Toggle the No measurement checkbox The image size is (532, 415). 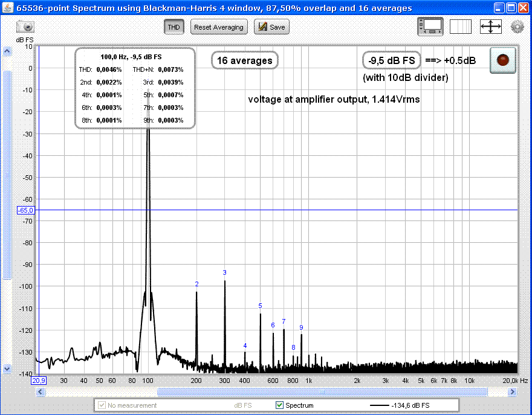(x=102, y=405)
